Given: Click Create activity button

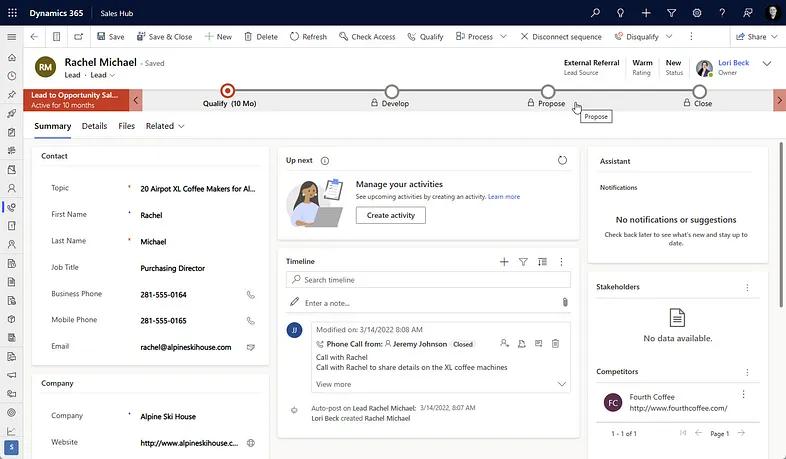Looking at the screenshot, I should [390, 215].
